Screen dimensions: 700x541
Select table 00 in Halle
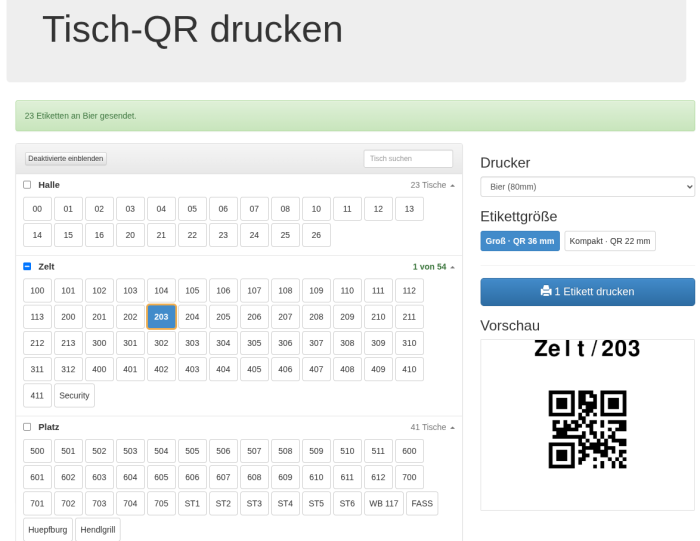pos(38,209)
